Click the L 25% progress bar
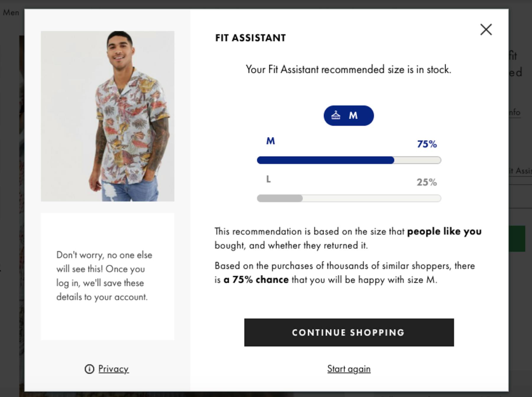The height and width of the screenshot is (397, 532). 349,198
